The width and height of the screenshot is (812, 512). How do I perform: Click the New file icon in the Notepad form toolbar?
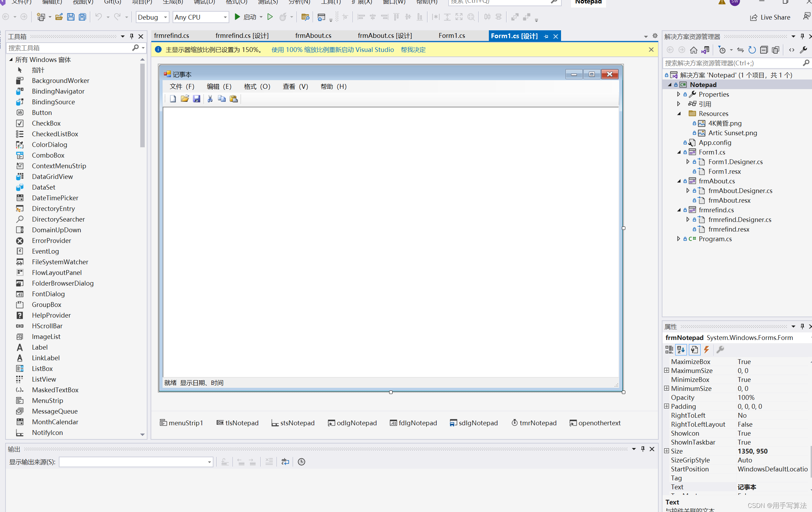173,99
